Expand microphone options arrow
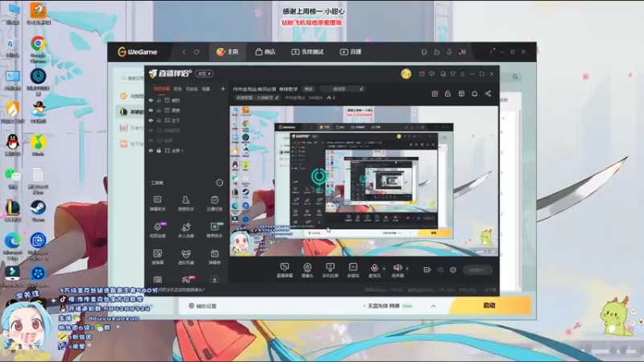Image resolution: width=644 pixels, height=362 pixels. [x=384, y=269]
